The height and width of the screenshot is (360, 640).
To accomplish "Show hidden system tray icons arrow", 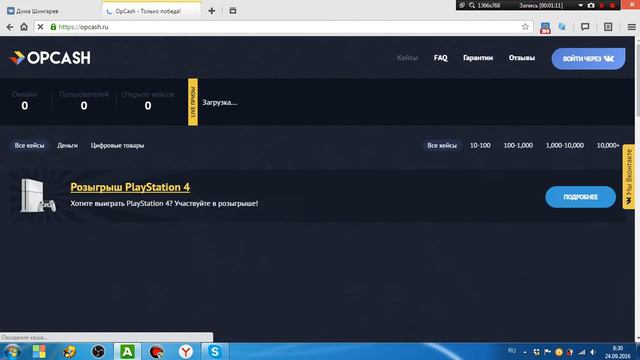I will [525, 352].
